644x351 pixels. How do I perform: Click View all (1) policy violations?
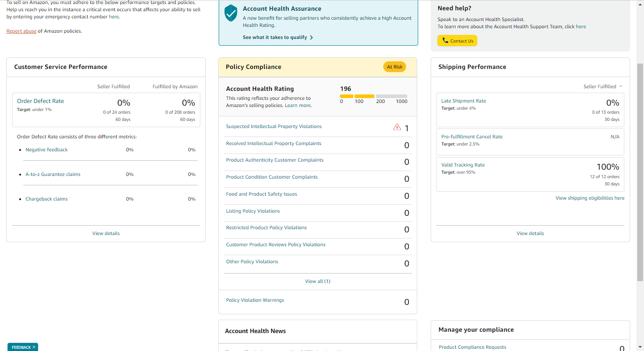coord(318,281)
